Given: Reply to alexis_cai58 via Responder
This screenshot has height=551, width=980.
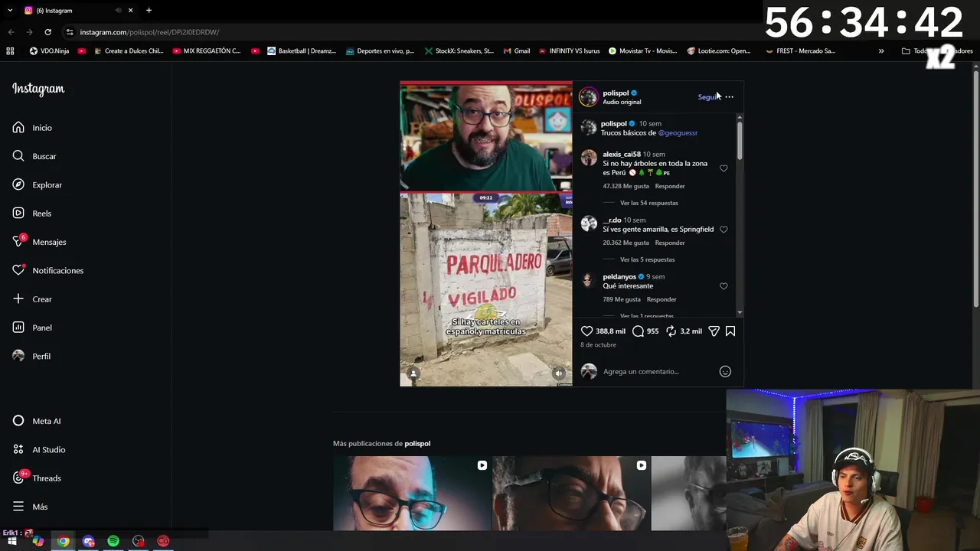Looking at the screenshot, I should point(670,186).
